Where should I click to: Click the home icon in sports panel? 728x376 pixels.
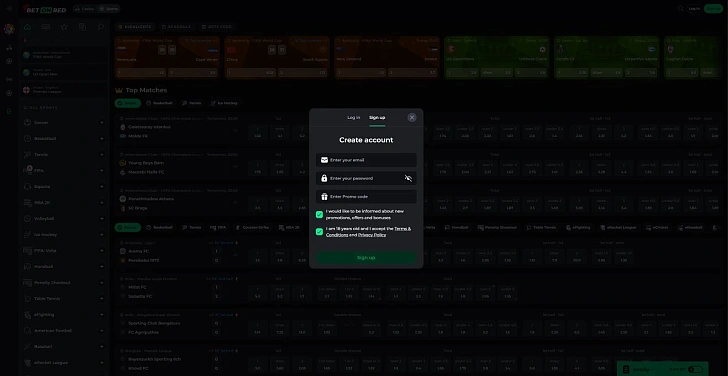27,27
